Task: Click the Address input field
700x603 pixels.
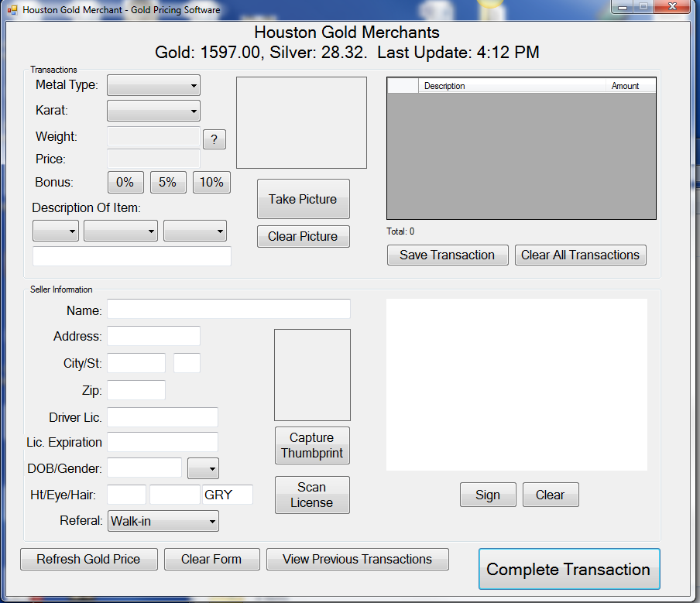Action: point(153,336)
